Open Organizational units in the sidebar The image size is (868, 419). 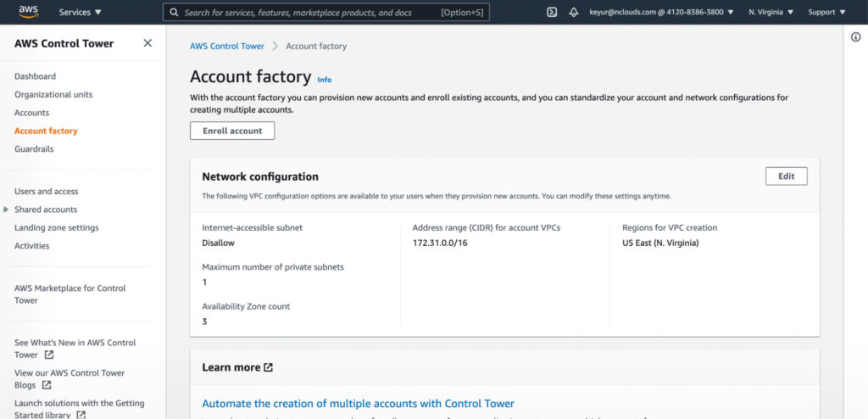pyautogui.click(x=53, y=95)
